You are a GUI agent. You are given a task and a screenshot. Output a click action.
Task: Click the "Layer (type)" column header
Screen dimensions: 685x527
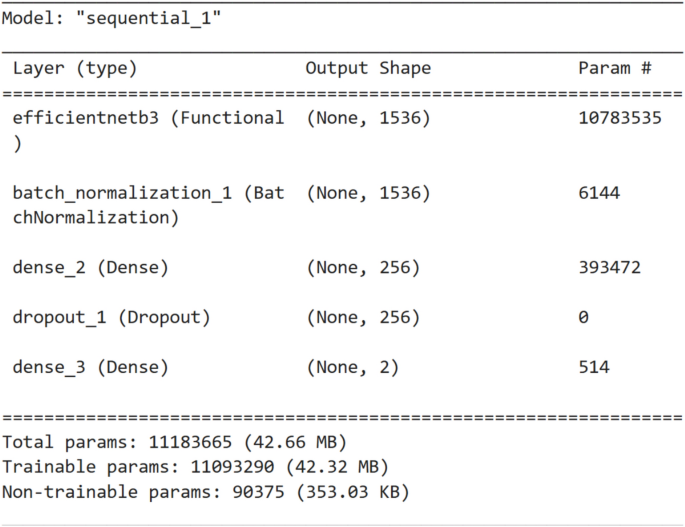tap(75, 69)
